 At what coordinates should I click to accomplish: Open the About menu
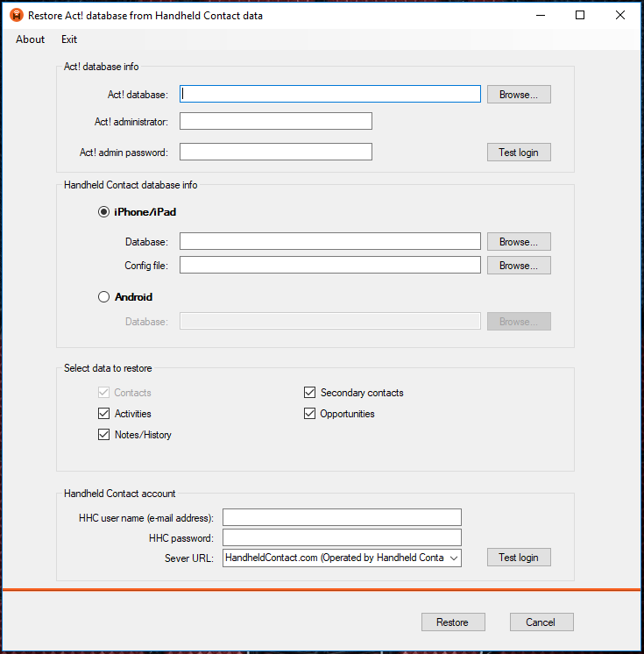[x=30, y=39]
